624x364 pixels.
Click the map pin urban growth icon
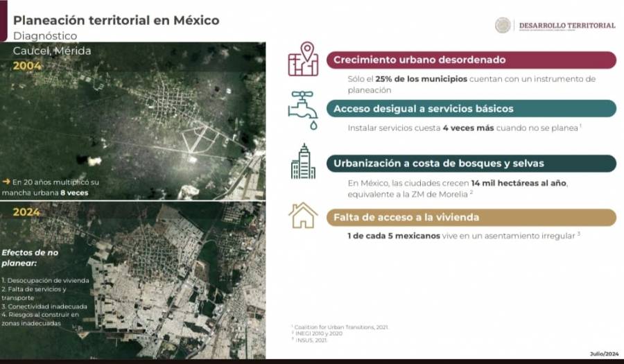pos(303,59)
